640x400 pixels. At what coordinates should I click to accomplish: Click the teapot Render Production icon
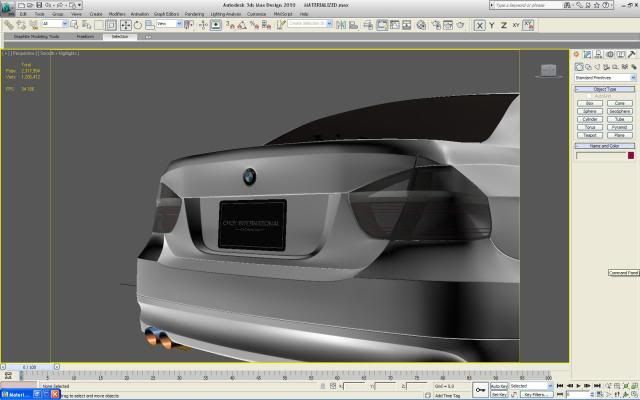(x=460, y=25)
